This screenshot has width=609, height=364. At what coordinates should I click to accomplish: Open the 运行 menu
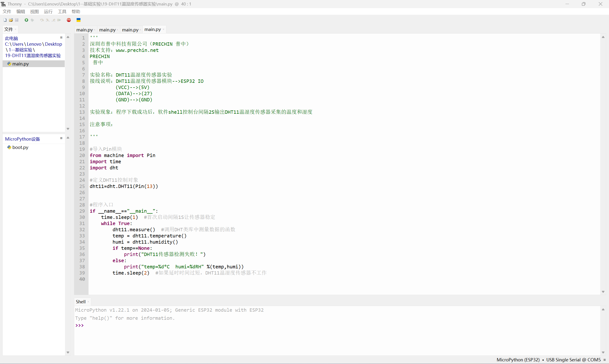coord(48,11)
